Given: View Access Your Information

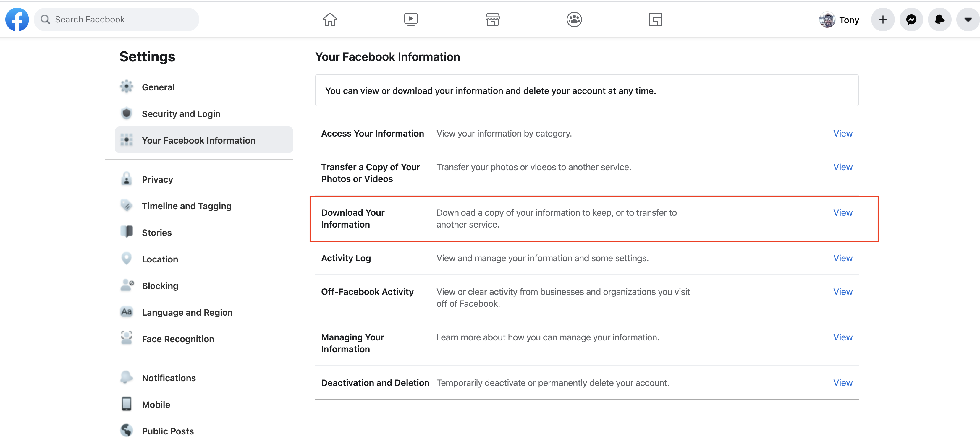Looking at the screenshot, I should (x=843, y=134).
